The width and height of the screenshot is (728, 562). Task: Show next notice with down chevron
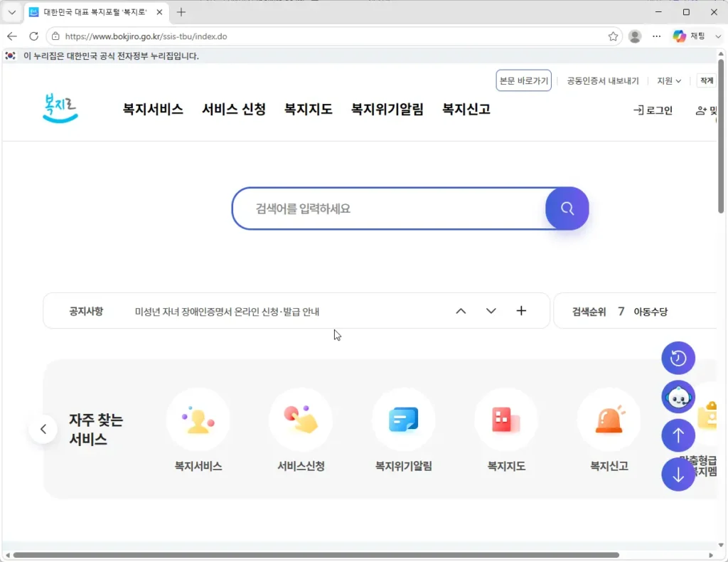pos(491,311)
